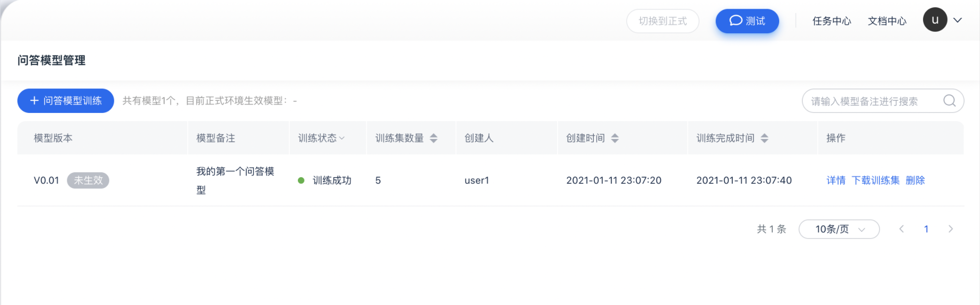Go to next page arrow
This screenshot has height=305, width=980.
click(951, 229)
